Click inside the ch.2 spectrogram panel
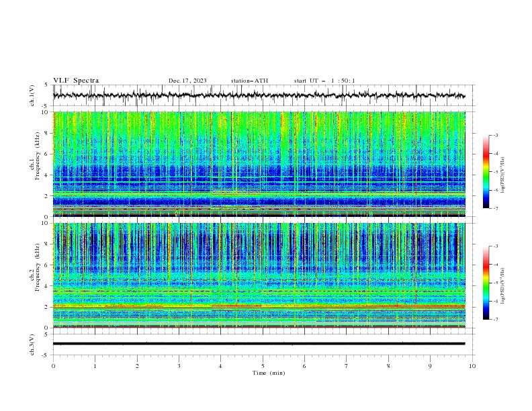This screenshot has height=411, width=532. tap(259, 275)
